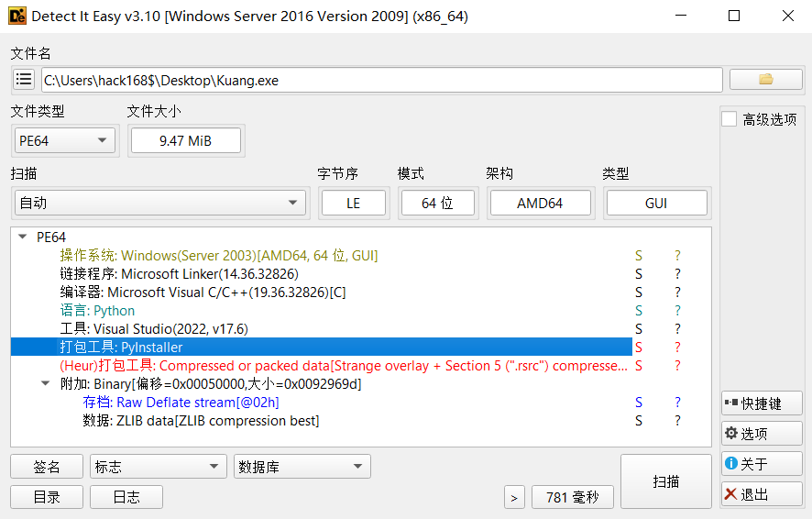Minimize the Detect It Easy window
This screenshot has width=812, height=519.
(x=681, y=17)
